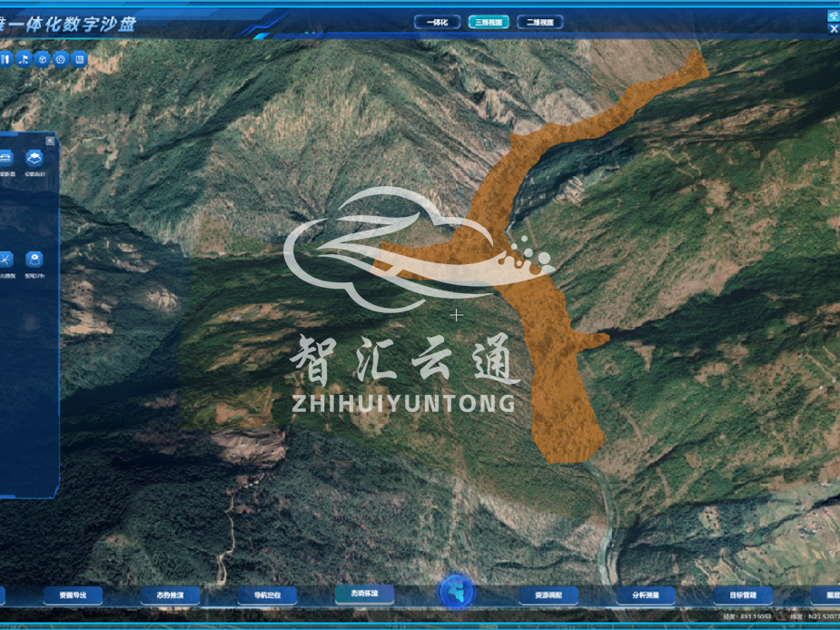Click the lower-right icon in side panel
This screenshot has width=840, height=630.
click(x=35, y=259)
